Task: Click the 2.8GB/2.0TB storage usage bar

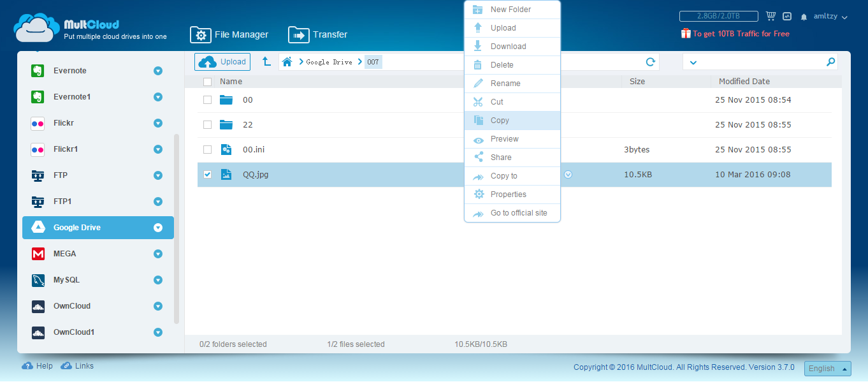Action: (718, 16)
